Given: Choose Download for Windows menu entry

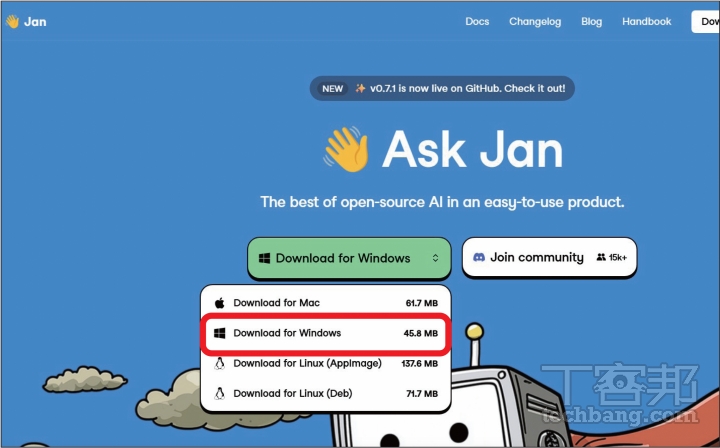Looking at the screenshot, I should point(326,333).
